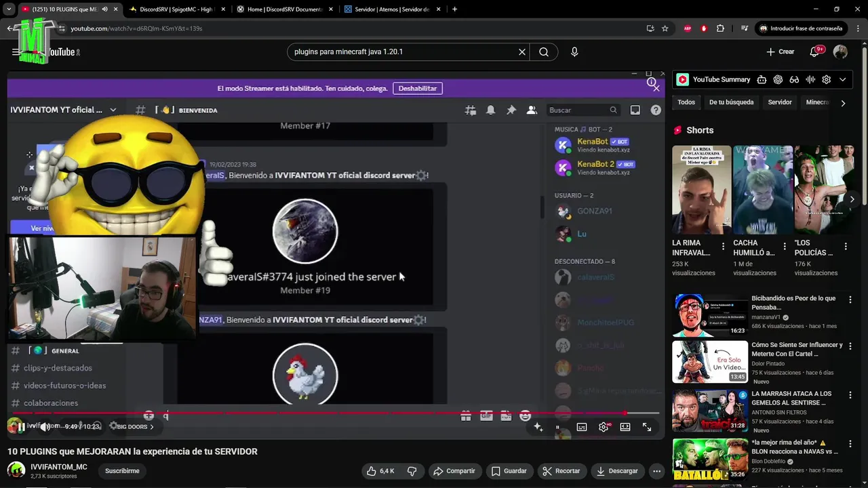Enter fullscreen on the video player

pos(647,427)
